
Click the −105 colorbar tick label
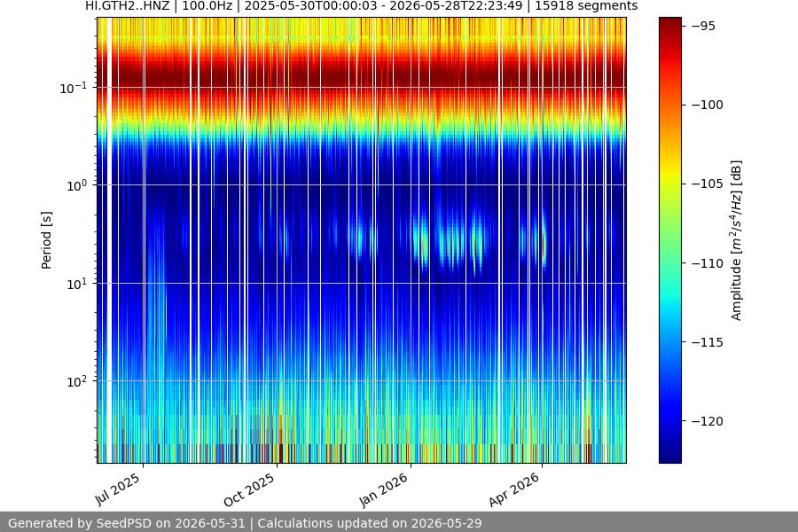point(707,184)
